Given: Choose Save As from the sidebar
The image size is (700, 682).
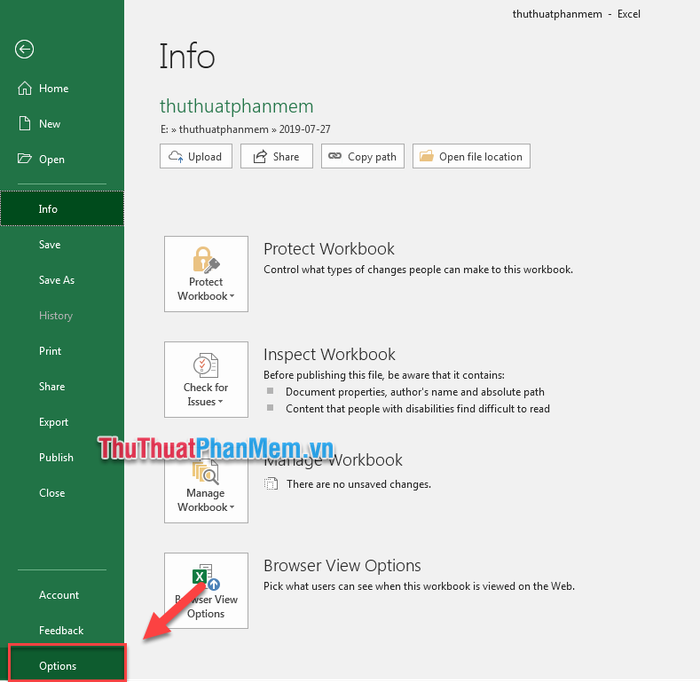Looking at the screenshot, I should tap(62, 280).
